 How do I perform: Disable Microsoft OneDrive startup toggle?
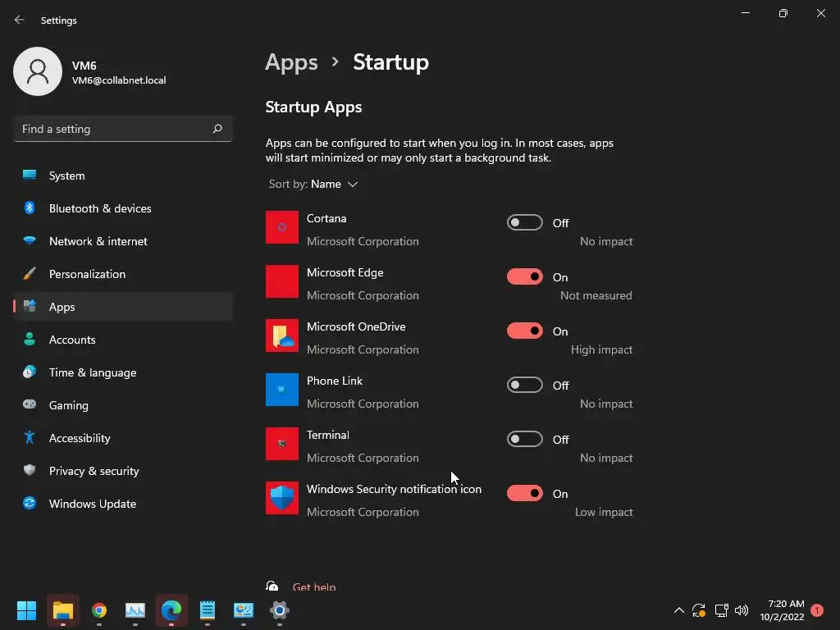coord(524,331)
